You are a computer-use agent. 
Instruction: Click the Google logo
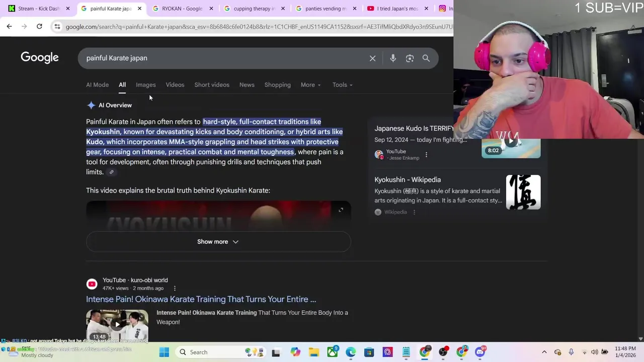pyautogui.click(x=40, y=57)
